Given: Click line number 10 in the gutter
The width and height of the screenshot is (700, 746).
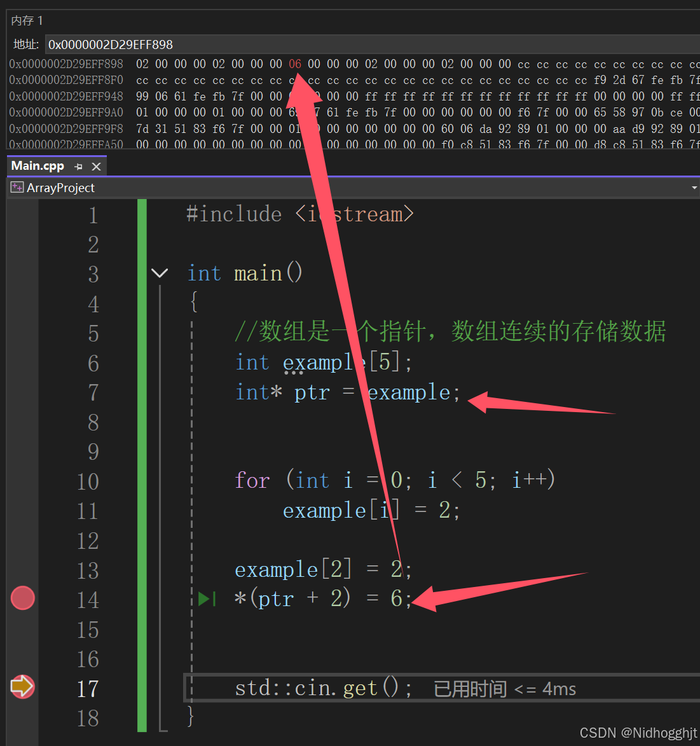Looking at the screenshot, I should (88, 481).
